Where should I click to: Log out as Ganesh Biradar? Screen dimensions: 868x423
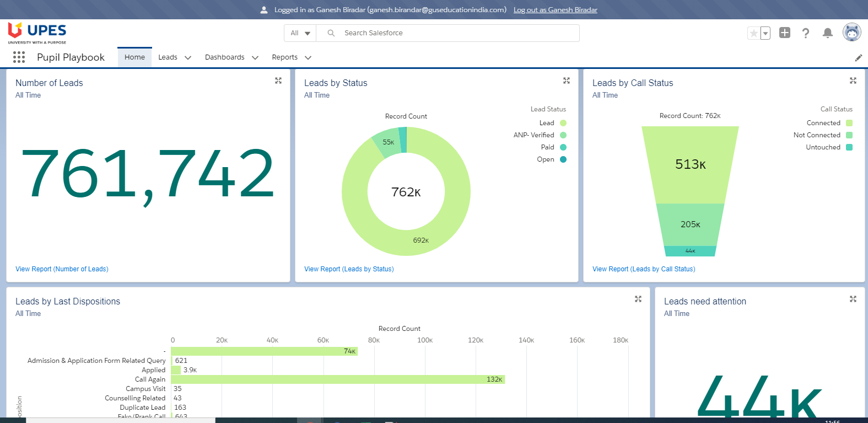point(556,9)
